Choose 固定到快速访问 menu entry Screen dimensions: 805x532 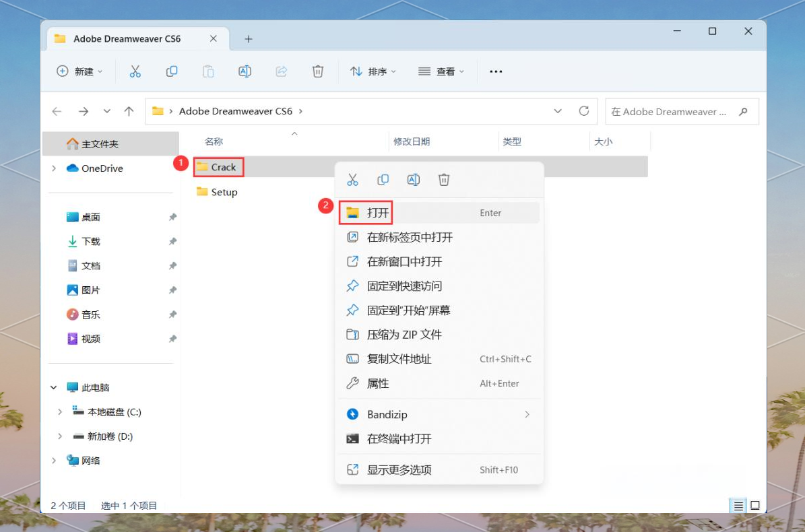pyautogui.click(x=439, y=286)
